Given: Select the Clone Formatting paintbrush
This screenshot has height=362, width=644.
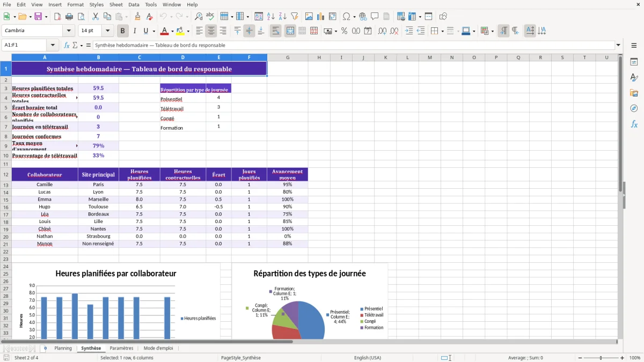Looking at the screenshot, I should (138, 17).
